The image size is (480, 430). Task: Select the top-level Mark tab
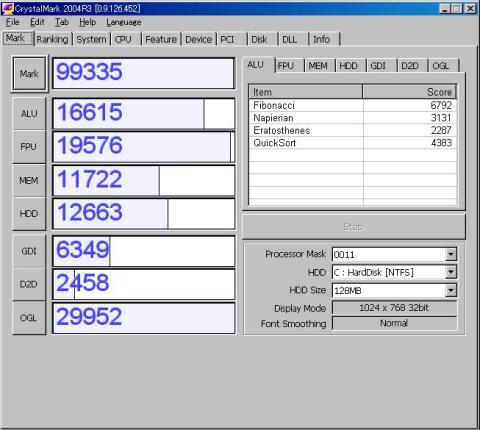[x=18, y=38]
